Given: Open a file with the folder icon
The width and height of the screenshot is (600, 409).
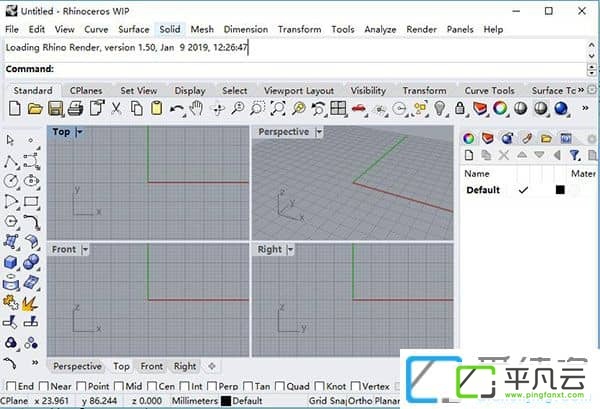Looking at the screenshot, I should [x=35, y=109].
